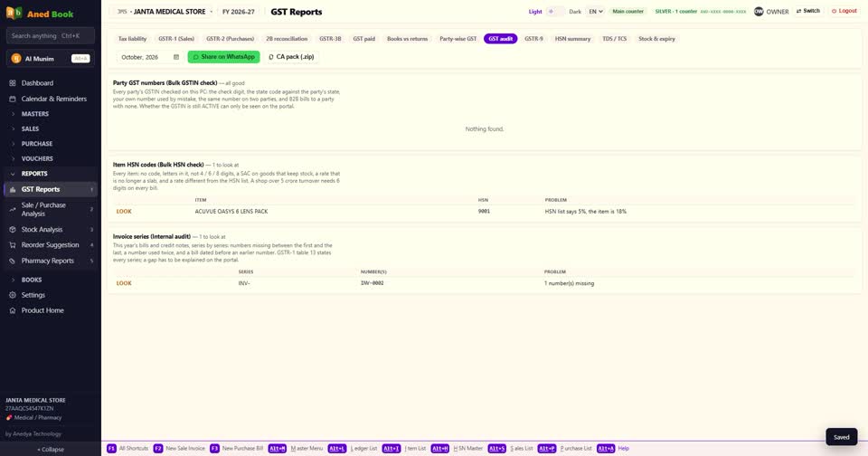Switch to the Stock & expiry tab
This screenshot has width=868, height=456.
(656, 39)
